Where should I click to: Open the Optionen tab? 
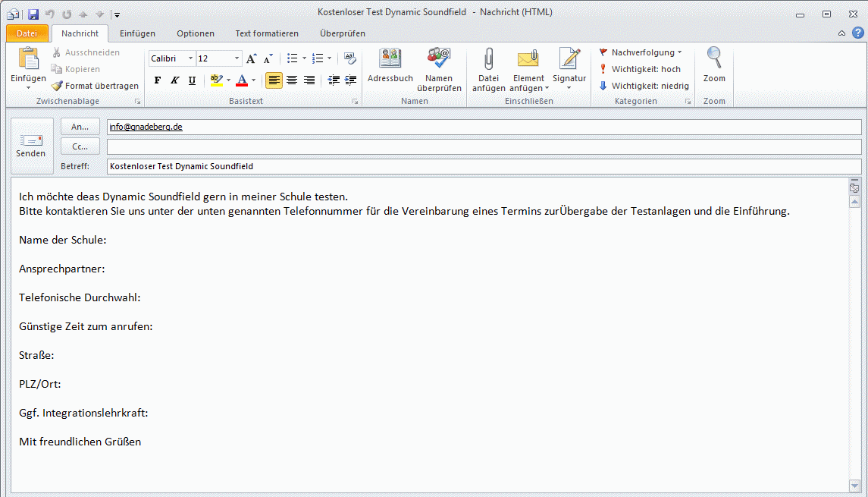196,33
